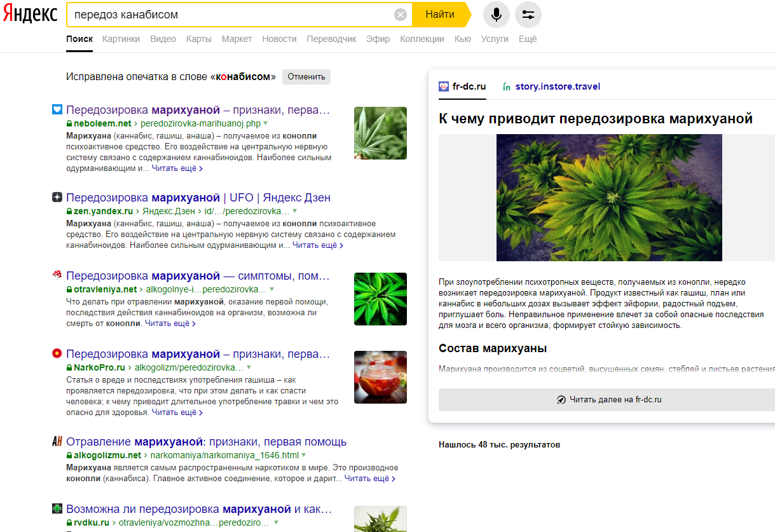Open dropdown arrow next to neboleem.net URL
This screenshot has height=532, width=775.
click(x=266, y=123)
